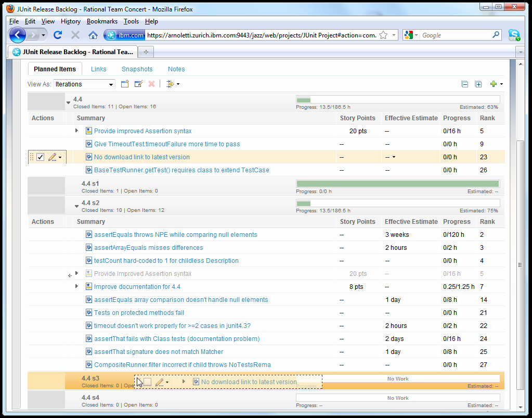532x418 pixels.
Task: Click work item icon beside assertArrayEquals misses differences
Action: tap(88, 248)
